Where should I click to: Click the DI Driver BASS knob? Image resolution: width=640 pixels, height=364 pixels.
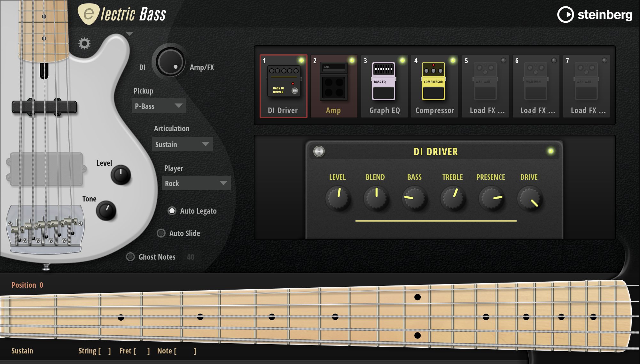click(414, 198)
